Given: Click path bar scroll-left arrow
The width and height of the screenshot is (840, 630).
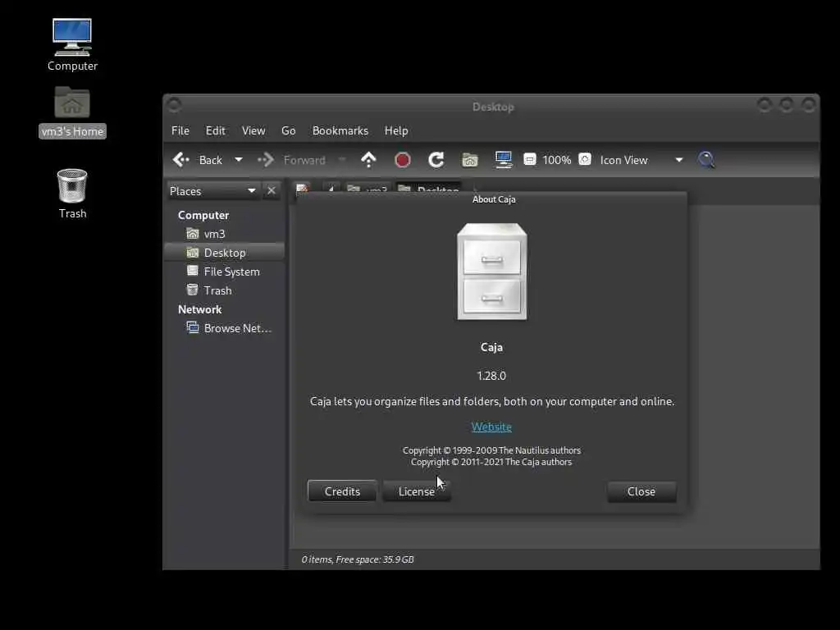Looking at the screenshot, I should pos(331,188).
